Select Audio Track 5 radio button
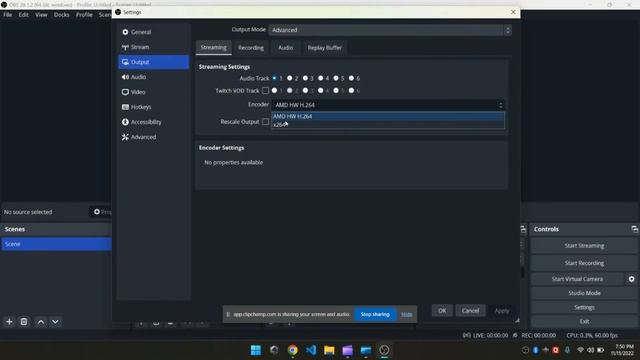The image size is (640, 360). point(336,78)
